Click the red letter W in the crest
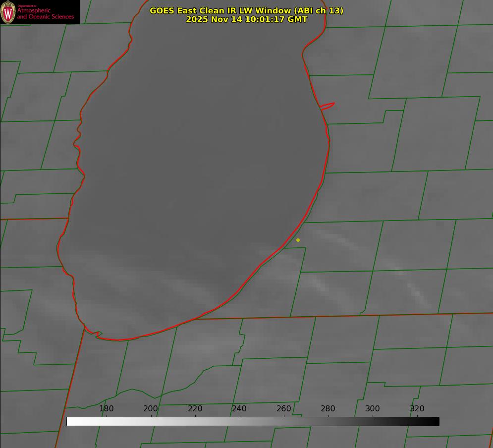 click(x=8, y=12)
